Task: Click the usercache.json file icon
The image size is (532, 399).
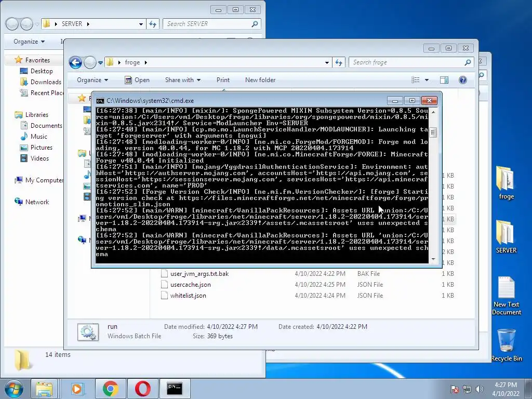Action: click(x=164, y=285)
